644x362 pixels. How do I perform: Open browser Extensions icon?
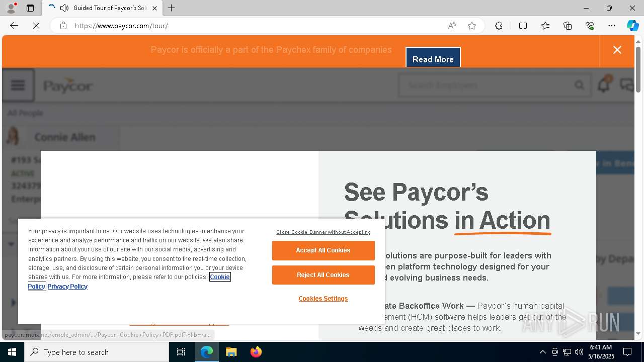point(499,26)
